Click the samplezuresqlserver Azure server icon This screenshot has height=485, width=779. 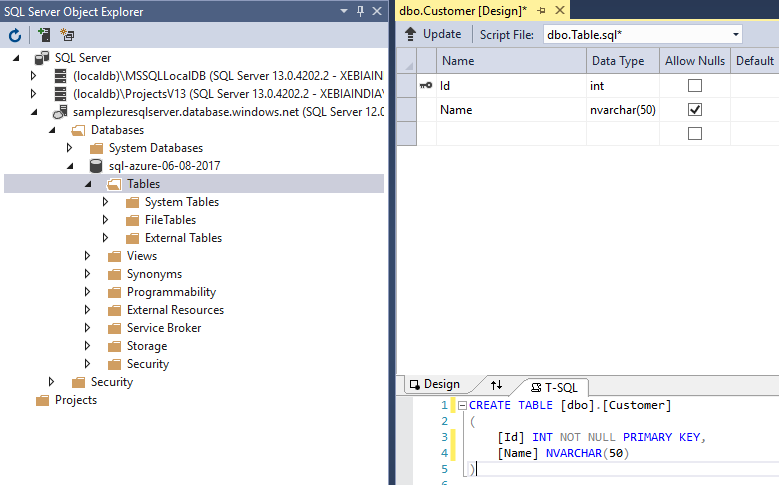coord(60,112)
